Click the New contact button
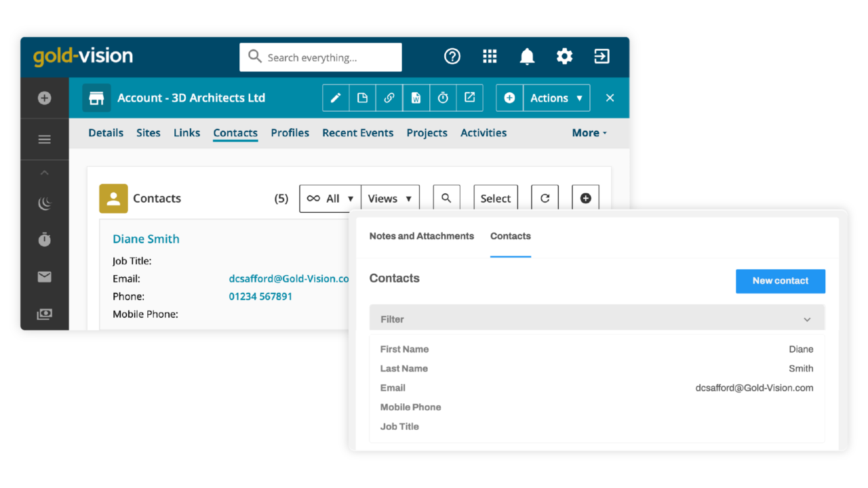Viewport: 868px width, 488px height. point(781,281)
